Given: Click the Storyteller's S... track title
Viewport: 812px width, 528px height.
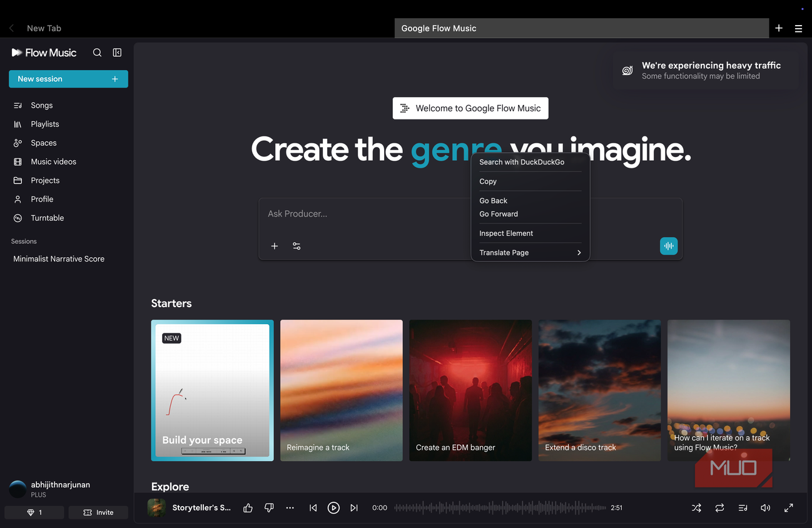Looking at the screenshot, I should 201,508.
